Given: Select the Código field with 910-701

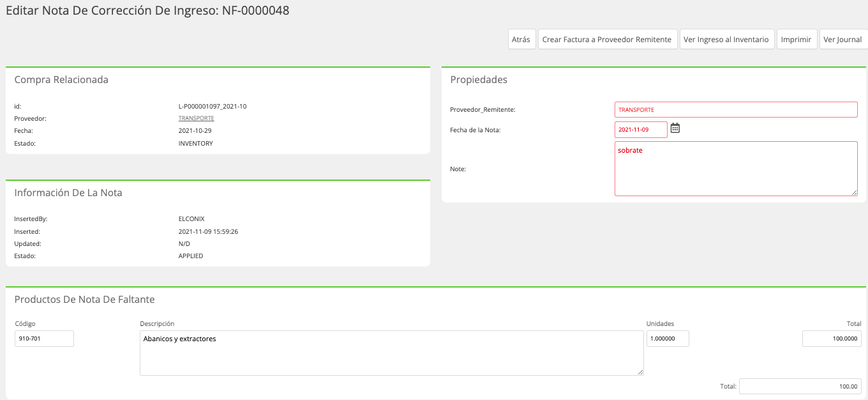Looking at the screenshot, I should pos(44,339).
